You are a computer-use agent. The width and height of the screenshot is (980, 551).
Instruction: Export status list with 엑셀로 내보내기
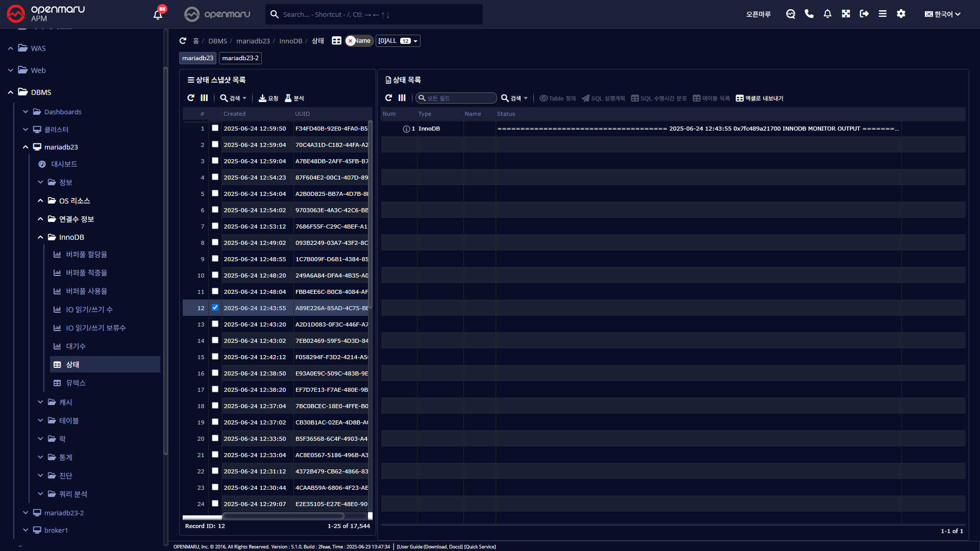pos(759,98)
